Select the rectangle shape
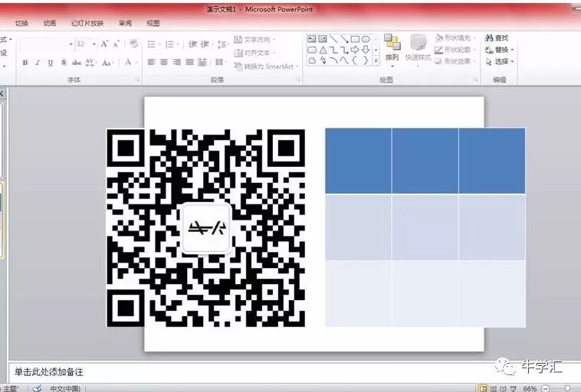This screenshot has height=392, width=581. click(355, 39)
